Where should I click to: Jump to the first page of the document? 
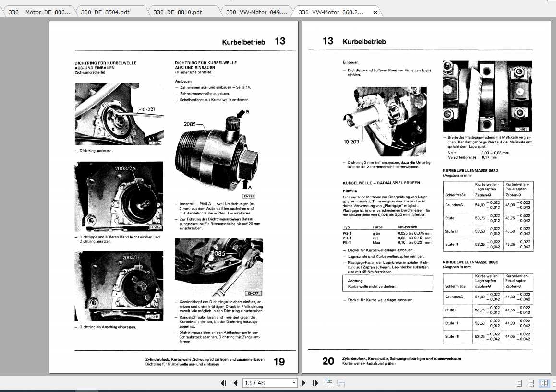click(x=223, y=383)
